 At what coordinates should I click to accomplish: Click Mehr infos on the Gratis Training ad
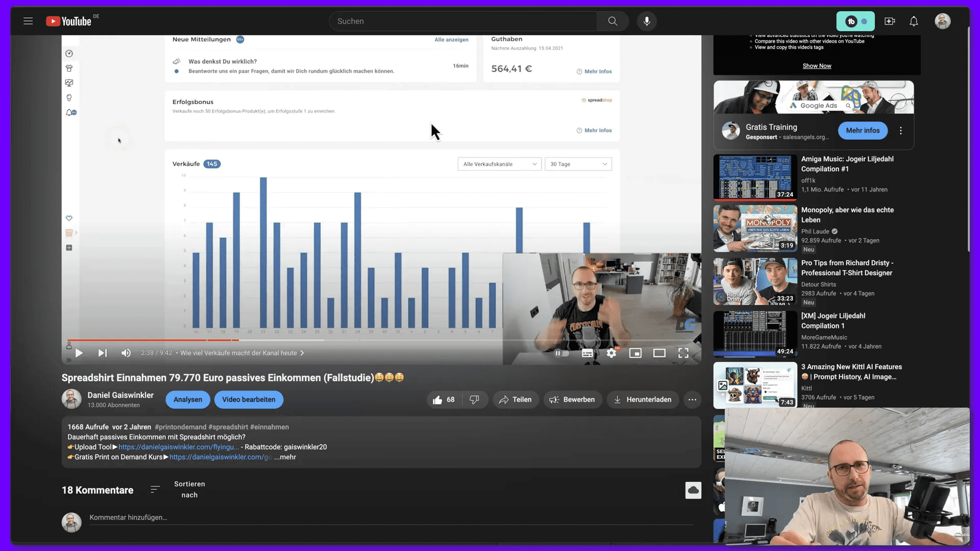pos(863,131)
